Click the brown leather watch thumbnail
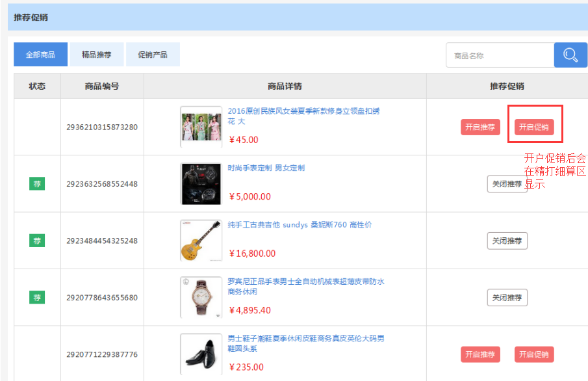Screen dimensions: 588x381 pyautogui.click(x=201, y=297)
